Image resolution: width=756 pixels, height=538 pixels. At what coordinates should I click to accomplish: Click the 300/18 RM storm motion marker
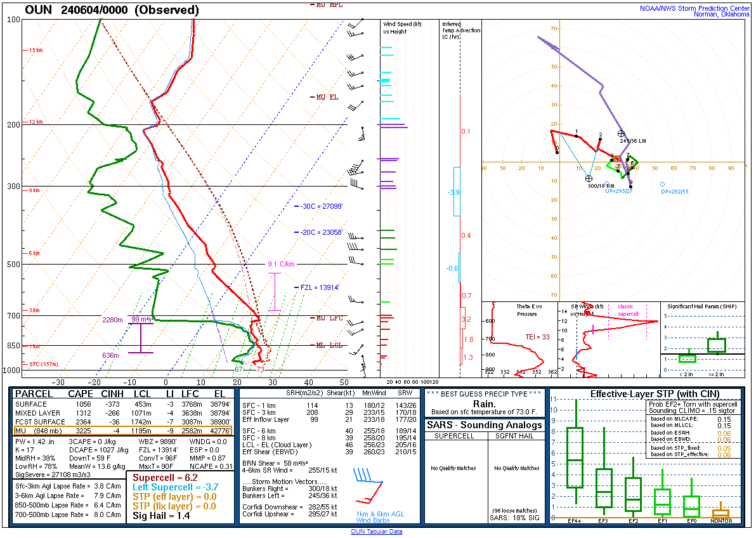[x=589, y=178]
